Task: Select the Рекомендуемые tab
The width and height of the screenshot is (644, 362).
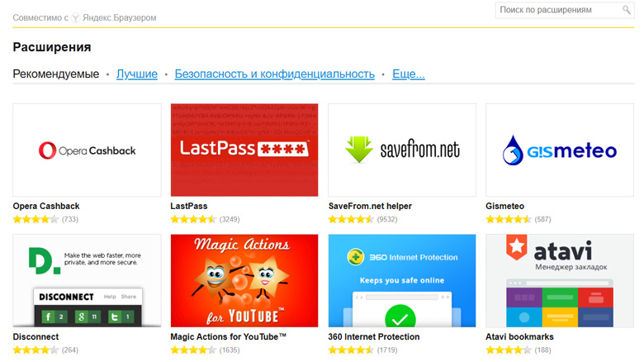Action: click(x=56, y=74)
